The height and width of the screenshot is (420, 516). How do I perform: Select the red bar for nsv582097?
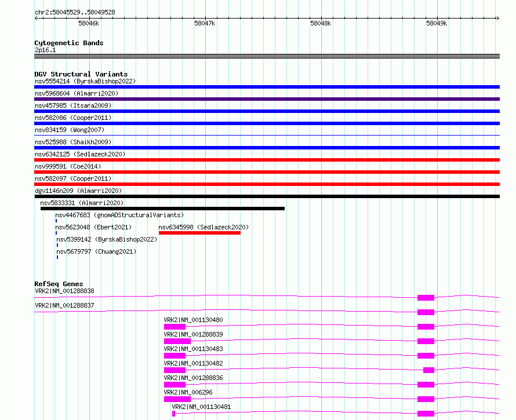coord(267,184)
